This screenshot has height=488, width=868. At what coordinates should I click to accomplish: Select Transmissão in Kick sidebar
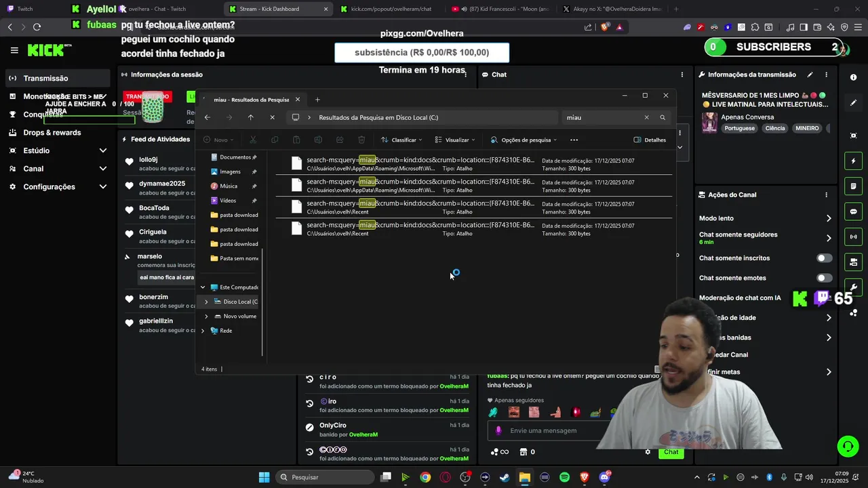57,78
